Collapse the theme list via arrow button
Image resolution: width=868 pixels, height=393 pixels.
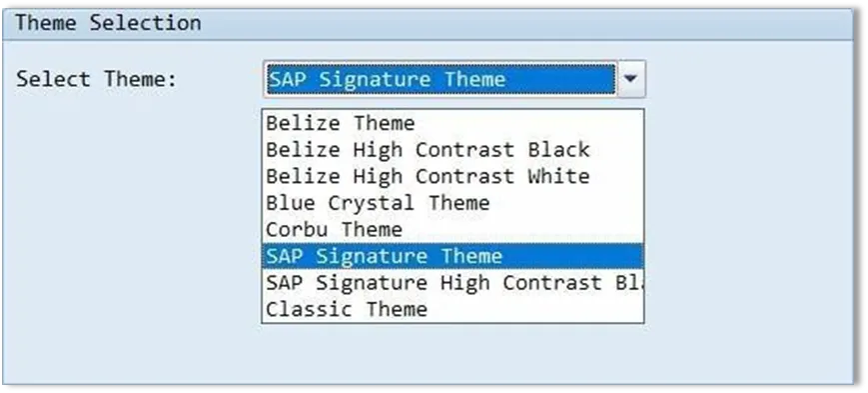click(630, 79)
